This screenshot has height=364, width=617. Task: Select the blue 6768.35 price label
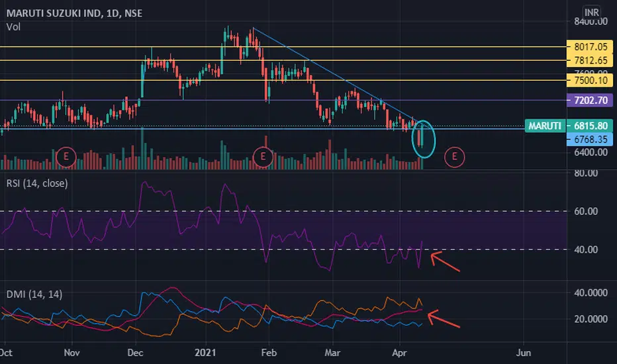590,139
